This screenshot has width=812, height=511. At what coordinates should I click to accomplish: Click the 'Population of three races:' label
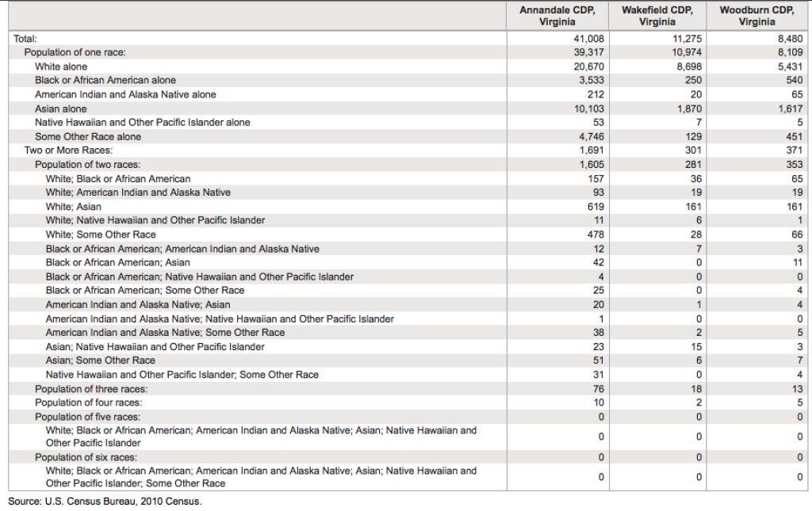point(90,389)
